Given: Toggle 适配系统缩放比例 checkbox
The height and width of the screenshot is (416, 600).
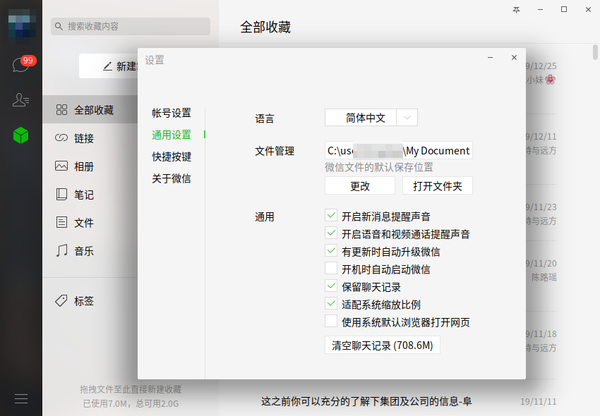Looking at the screenshot, I should click(331, 303).
